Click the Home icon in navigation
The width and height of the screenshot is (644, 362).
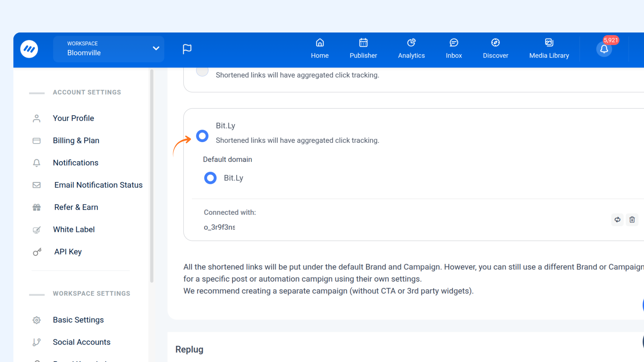tap(320, 43)
